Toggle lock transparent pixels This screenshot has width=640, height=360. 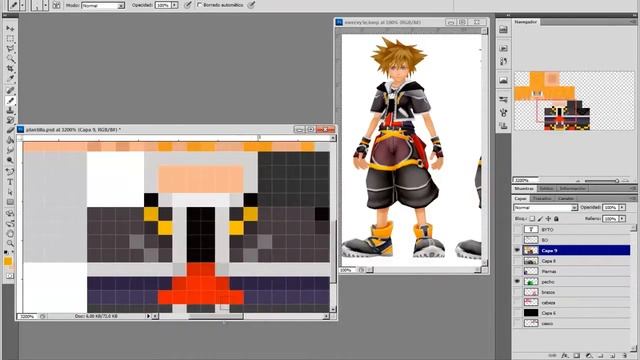(x=532, y=219)
